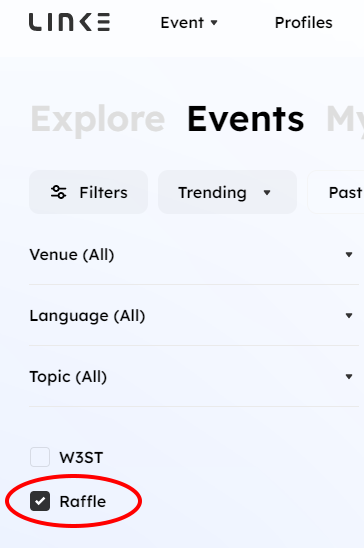Expand the Venue (All) filter
Viewport: 364px width, 548px height.
pos(194,254)
